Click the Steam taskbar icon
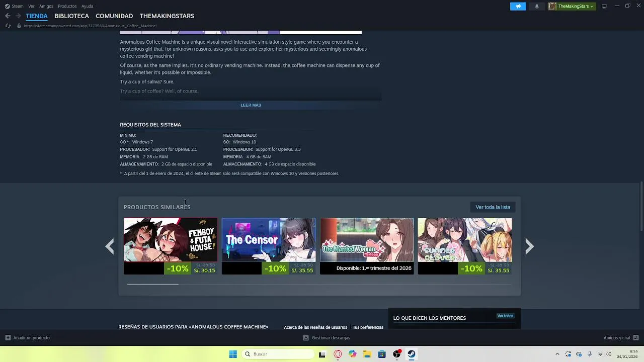 pos(412,354)
